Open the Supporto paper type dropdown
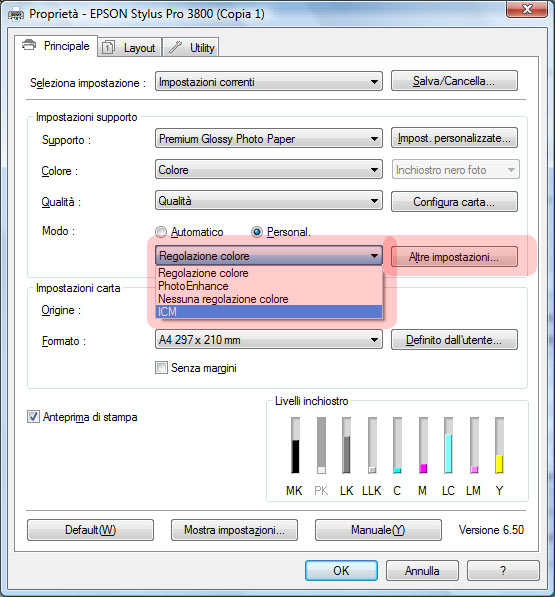 [x=269, y=138]
